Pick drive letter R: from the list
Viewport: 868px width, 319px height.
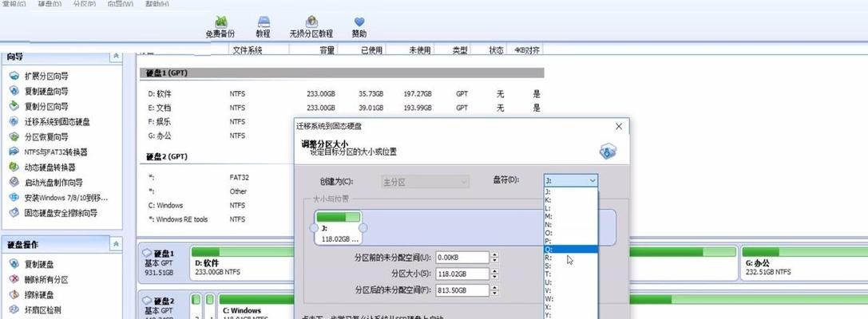[x=571, y=258]
